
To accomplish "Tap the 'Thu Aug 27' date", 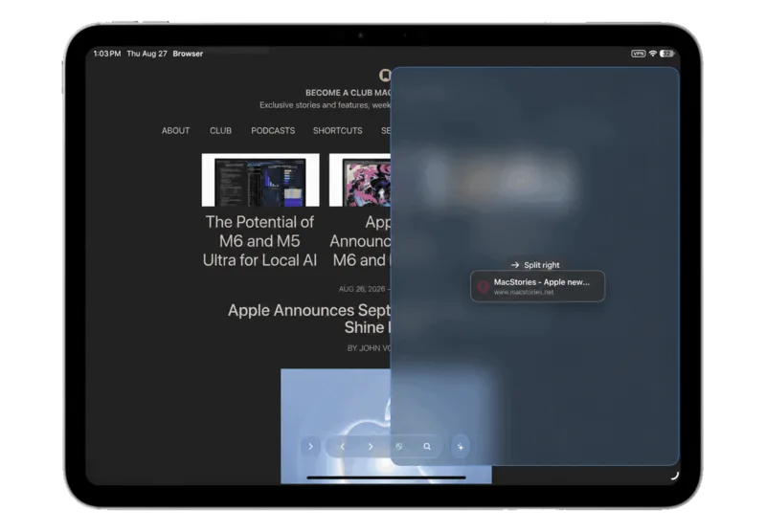I will pos(147,54).
